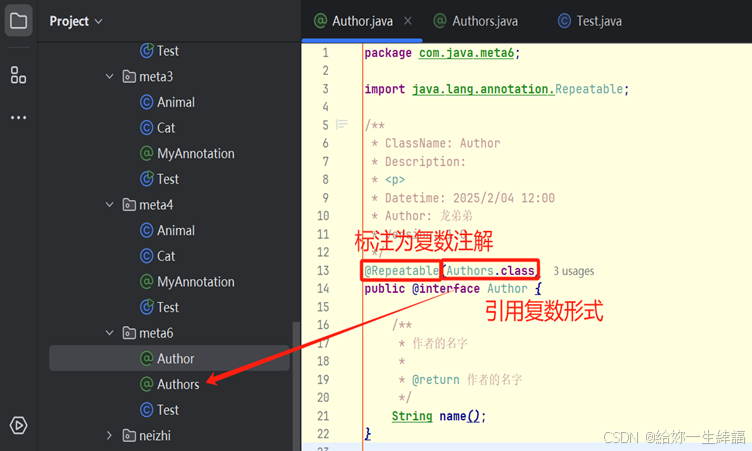The height and width of the screenshot is (451, 752).
Task: Click Repeatable in the import statement
Action: [589, 89]
